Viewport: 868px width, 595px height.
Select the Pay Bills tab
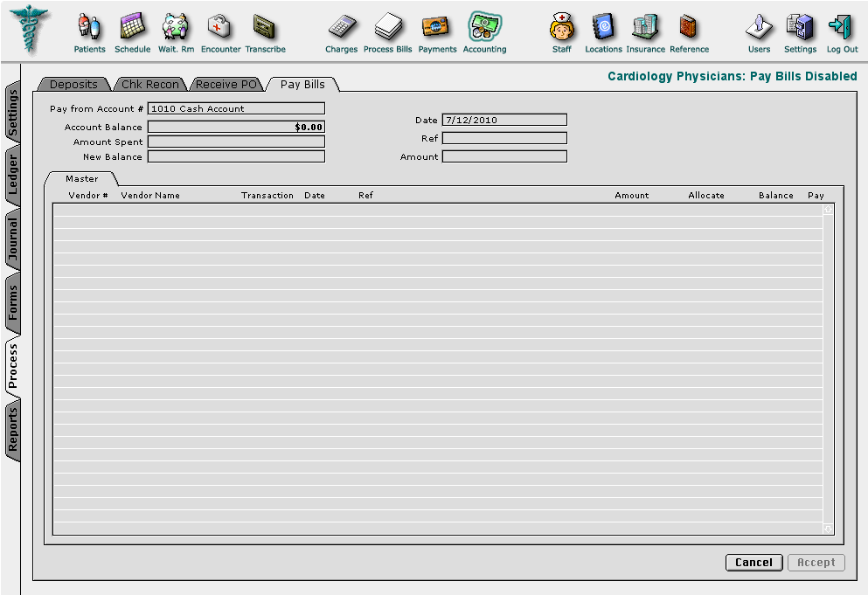click(x=302, y=84)
